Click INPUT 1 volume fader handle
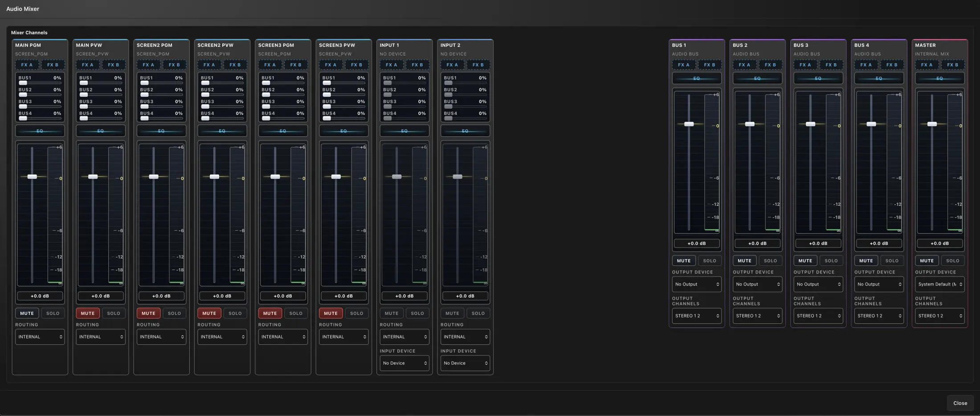 tap(396, 177)
